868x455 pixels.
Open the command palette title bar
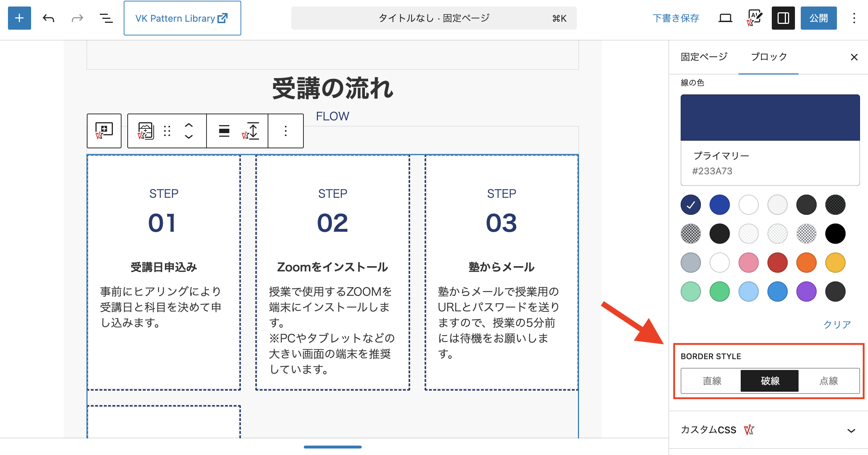(x=434, y=18)
